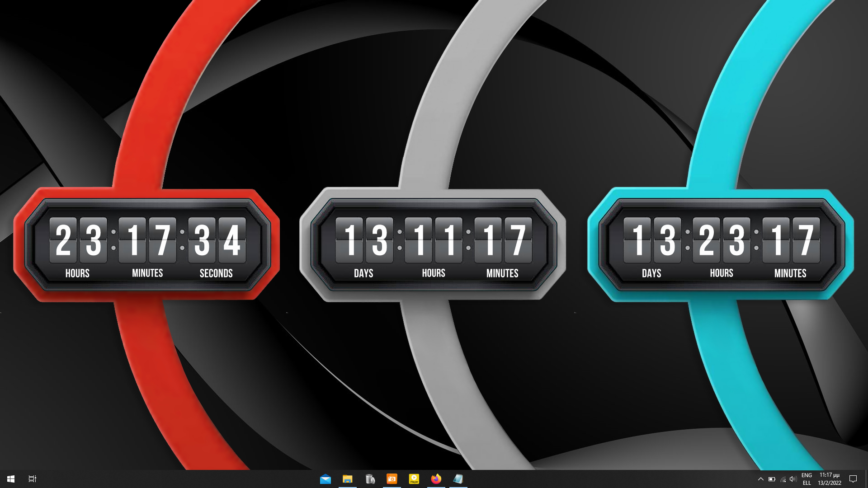Open Notepad from the taskbar
This screenshot has height=488, width=868.
click(458, 479)
